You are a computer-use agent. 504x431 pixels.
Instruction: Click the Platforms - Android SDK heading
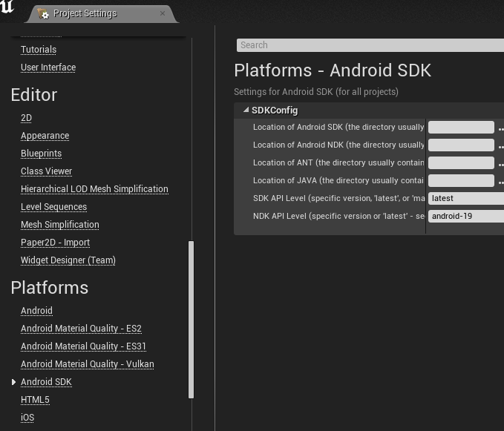(333, 70)
